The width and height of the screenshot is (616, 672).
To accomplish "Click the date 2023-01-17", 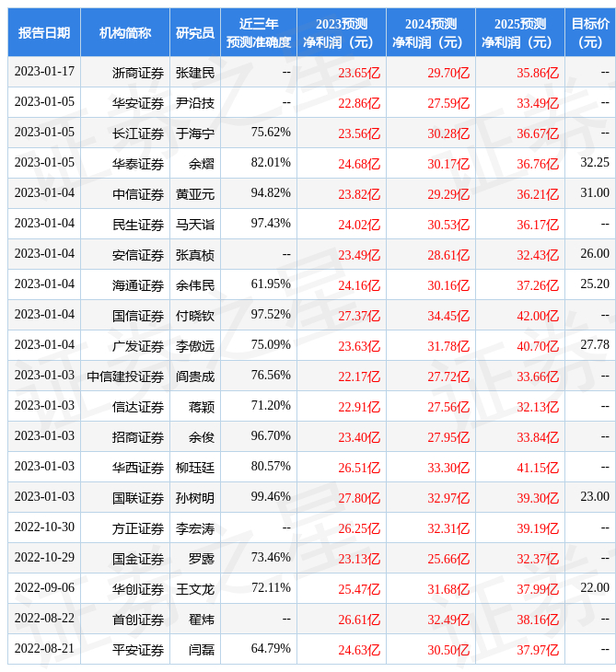I will click(x=44, y=71).
